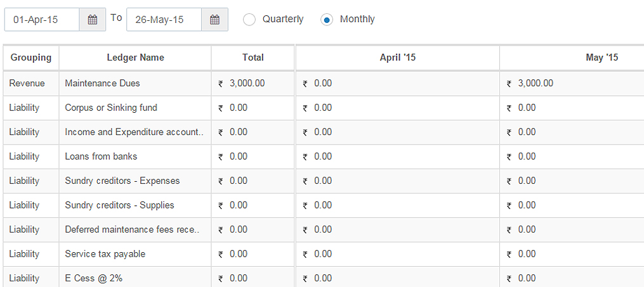Select the Quarterly radio button
This screenshot has width=644, height=287.
click(249, 20)
